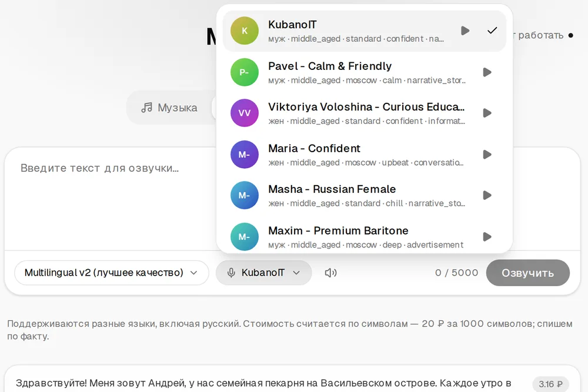
Task: Play preview of KubanoIT voice
Action: coord(465,31)
